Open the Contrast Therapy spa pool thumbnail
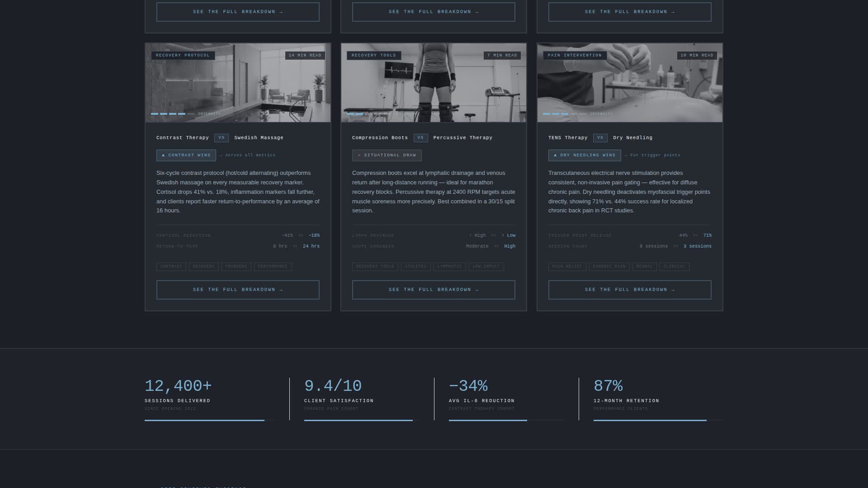The image size is (868, 488). (x=238, y=83)
